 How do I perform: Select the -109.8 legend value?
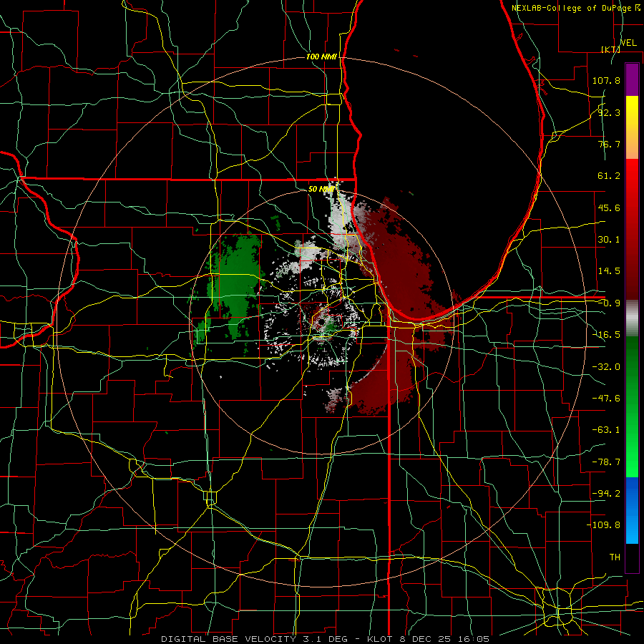(603, 525)
